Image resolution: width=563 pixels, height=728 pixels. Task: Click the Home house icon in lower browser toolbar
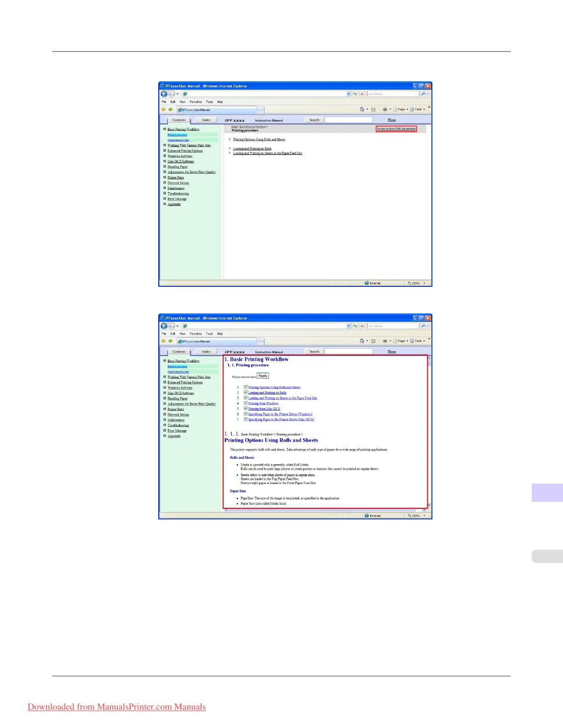point(362,341)
